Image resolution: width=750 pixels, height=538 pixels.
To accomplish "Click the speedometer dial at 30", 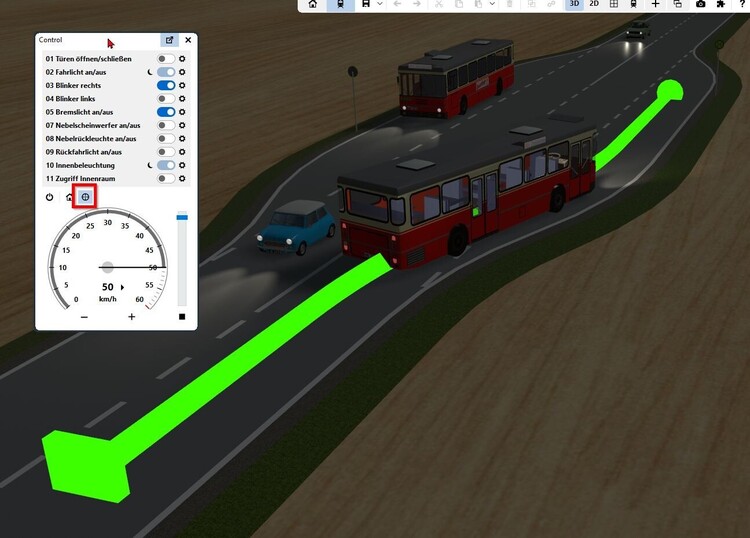I will [x=108, y=222].
